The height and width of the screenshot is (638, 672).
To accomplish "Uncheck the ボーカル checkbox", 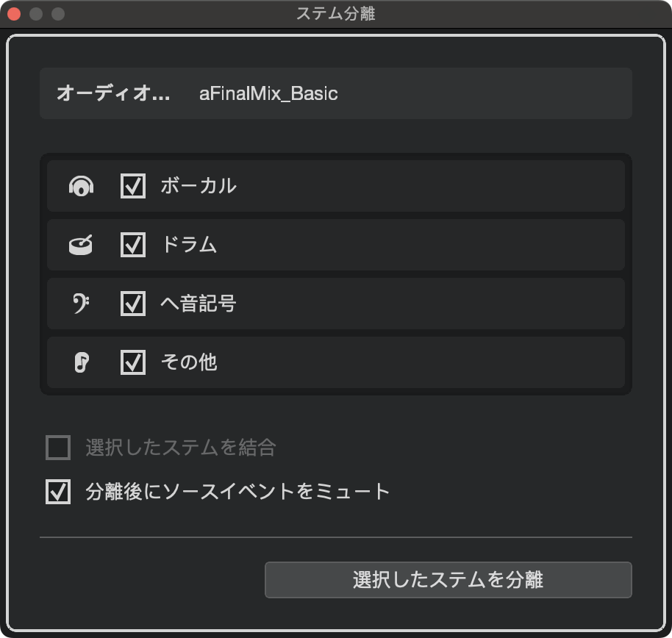I will 133,186.
